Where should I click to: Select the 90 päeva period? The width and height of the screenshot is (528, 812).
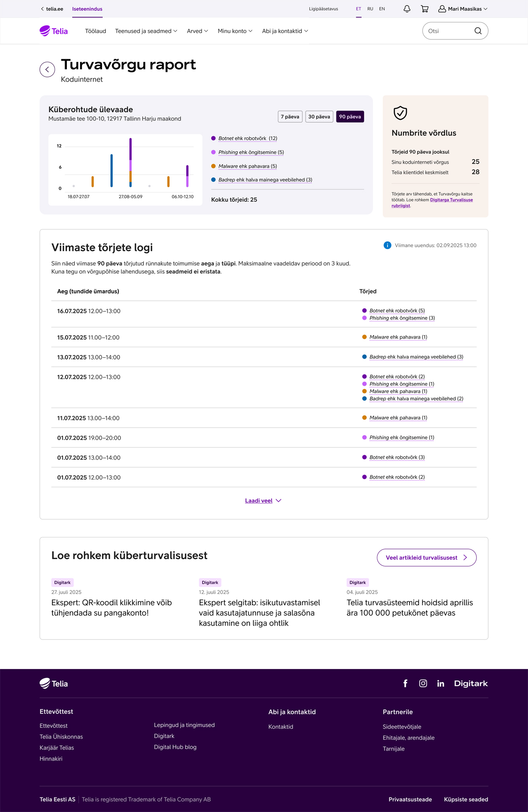(350, 117)
